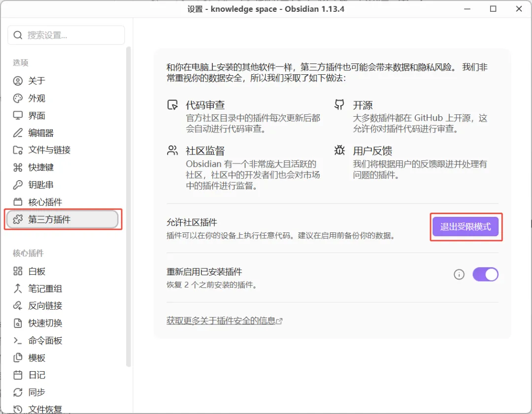Open 同步 plugin settings
This screenshot has width=532, height=414.
[63, 392]
